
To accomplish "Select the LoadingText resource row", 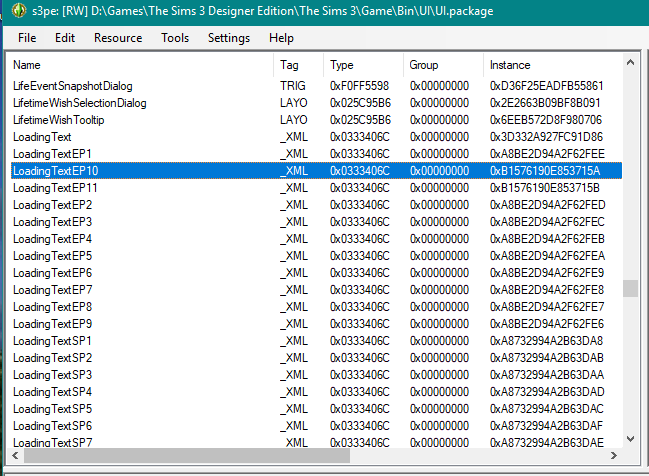I will (x=316, y=137).
